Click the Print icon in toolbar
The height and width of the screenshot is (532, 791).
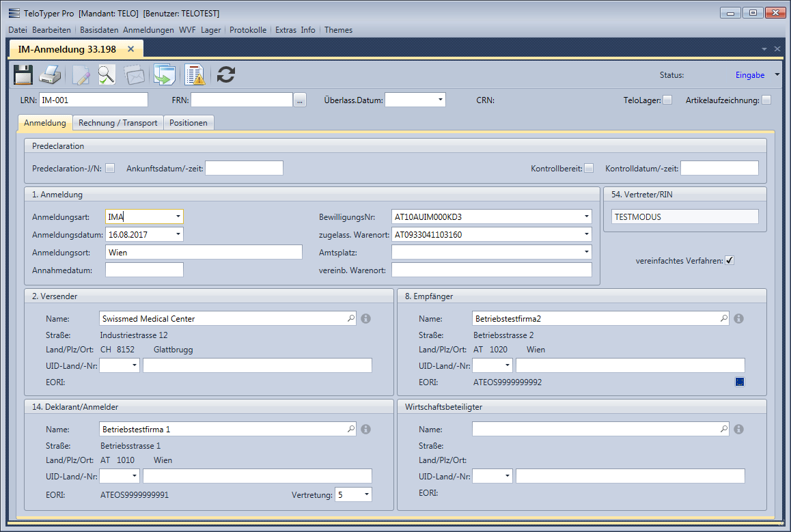tap(50, 74)
